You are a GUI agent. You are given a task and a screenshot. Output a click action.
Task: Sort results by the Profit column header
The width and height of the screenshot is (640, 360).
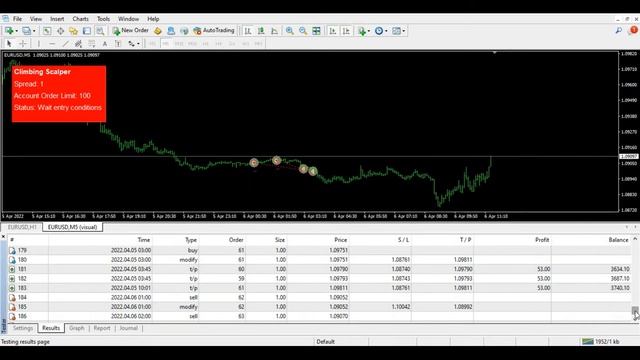pos(542,240)
